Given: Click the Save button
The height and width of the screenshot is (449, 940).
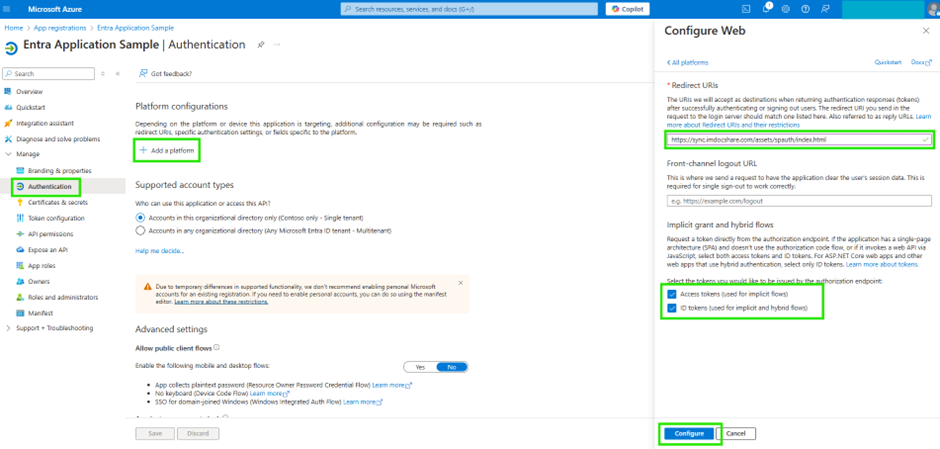Looking at the screenshot, I should point(155,433).
